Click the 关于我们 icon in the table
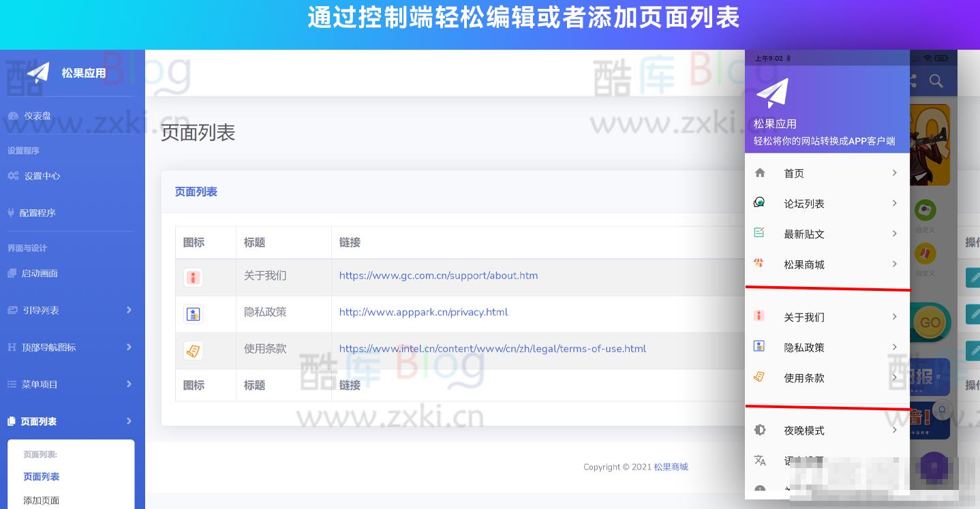Viewport: 980px width, 509px height. pyautogui.click(x=193, y=277)
